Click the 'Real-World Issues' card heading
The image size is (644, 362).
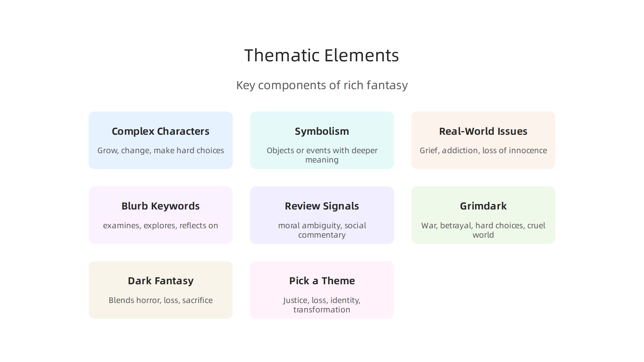coord(483,131)
